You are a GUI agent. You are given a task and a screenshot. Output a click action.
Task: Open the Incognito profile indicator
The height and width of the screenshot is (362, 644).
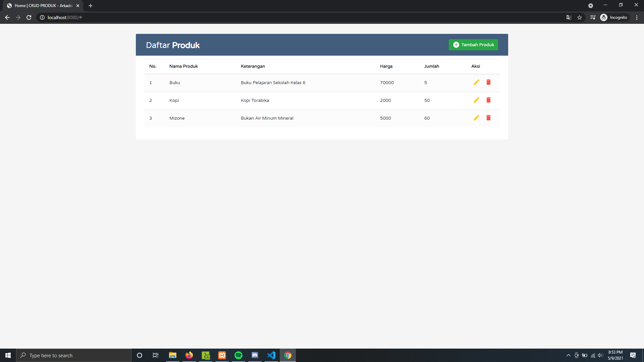[614, 17]
